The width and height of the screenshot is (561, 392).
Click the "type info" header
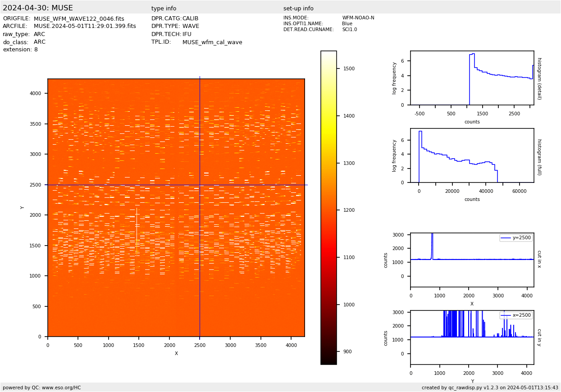tap(164, 9)
